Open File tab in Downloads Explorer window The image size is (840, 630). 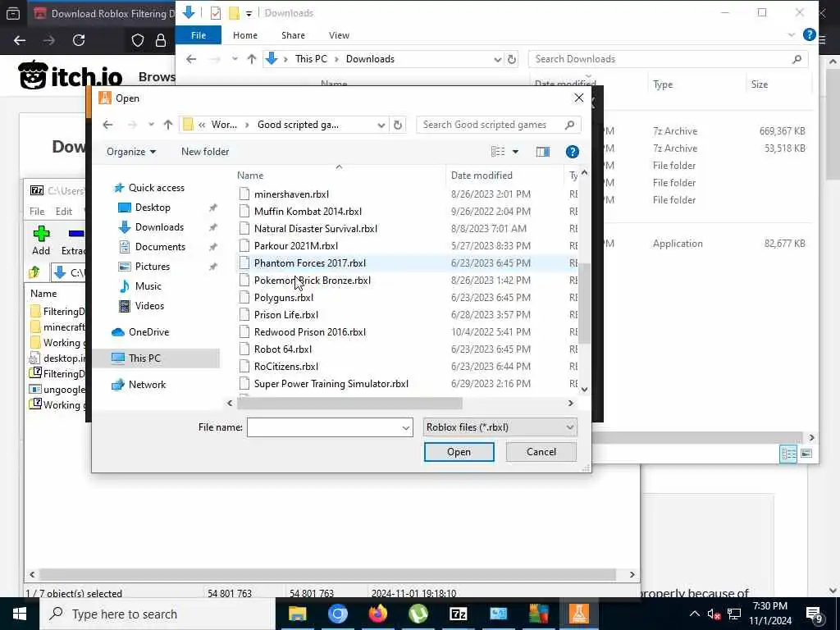pos(199,35)
